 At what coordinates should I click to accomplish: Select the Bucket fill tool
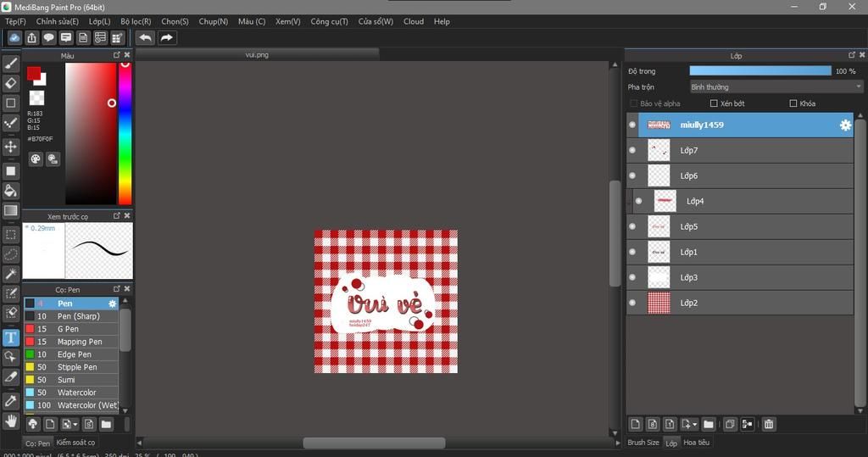pyautogui.click(x=10, y=191)
